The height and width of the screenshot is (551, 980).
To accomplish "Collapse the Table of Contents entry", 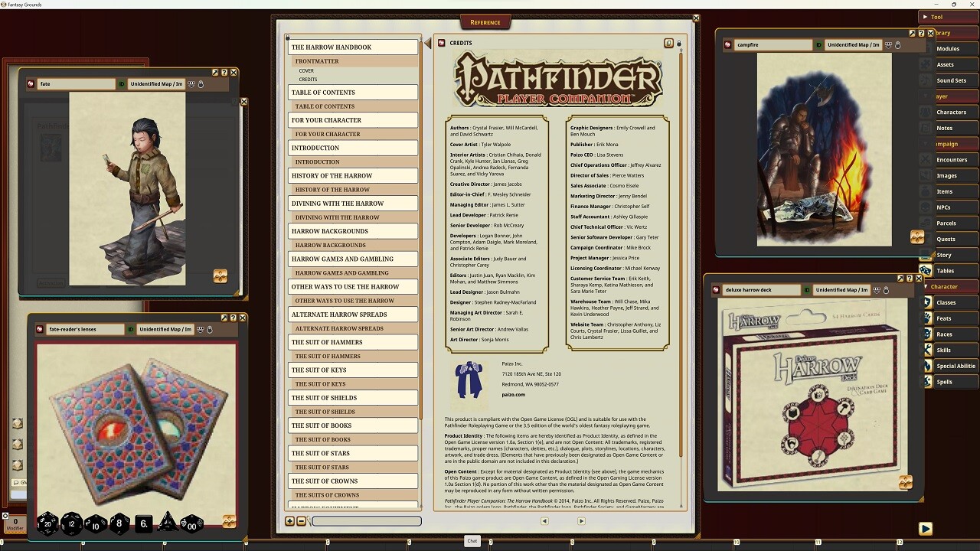I will click(x=352, y=92).
